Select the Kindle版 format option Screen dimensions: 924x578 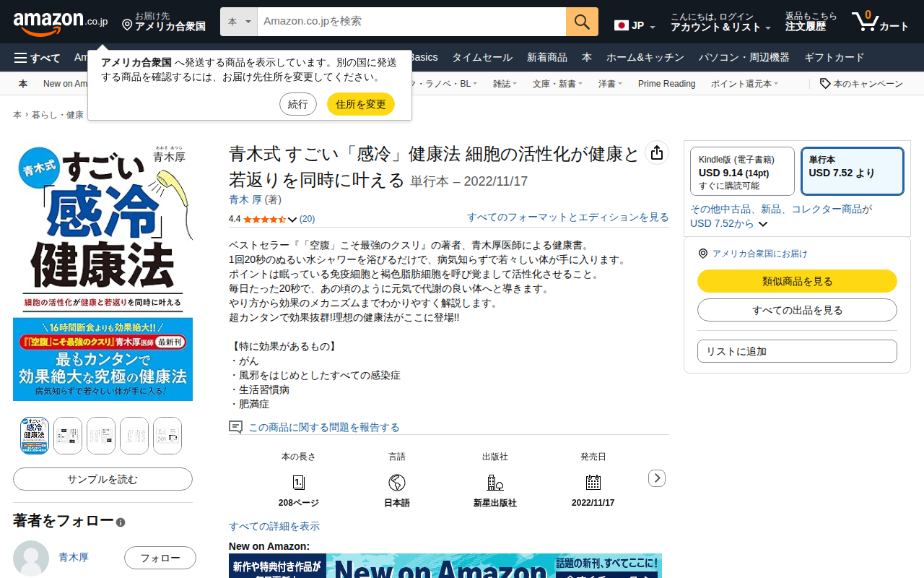(x=742, y=171)
